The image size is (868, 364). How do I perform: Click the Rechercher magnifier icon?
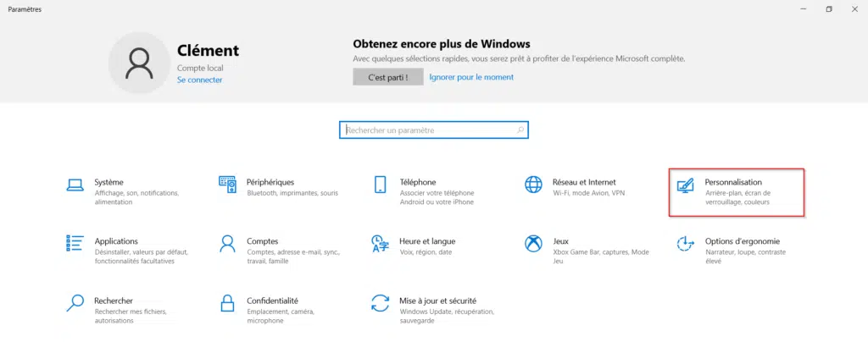coord(75,303)
